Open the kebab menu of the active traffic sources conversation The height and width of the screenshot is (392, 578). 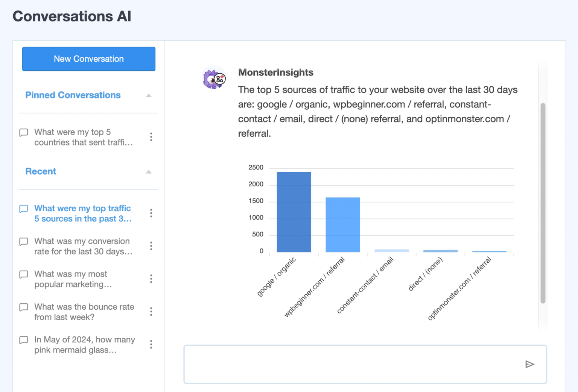point(151,213)
